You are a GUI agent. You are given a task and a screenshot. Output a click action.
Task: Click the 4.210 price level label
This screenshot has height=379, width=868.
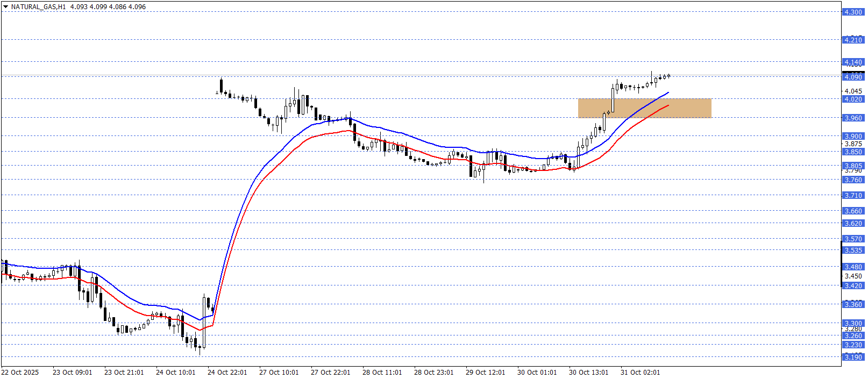(x=853, y=40)
